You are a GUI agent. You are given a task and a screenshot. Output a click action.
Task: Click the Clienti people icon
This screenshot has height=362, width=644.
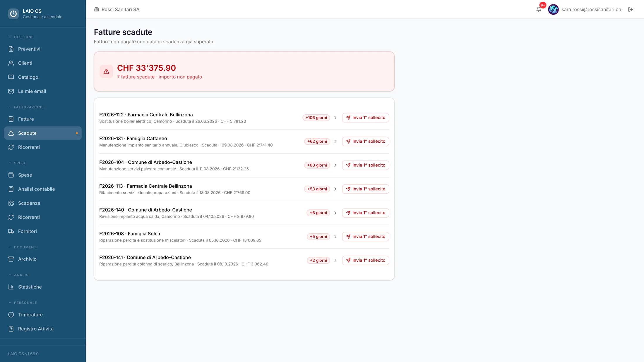[x=11, y=63]
